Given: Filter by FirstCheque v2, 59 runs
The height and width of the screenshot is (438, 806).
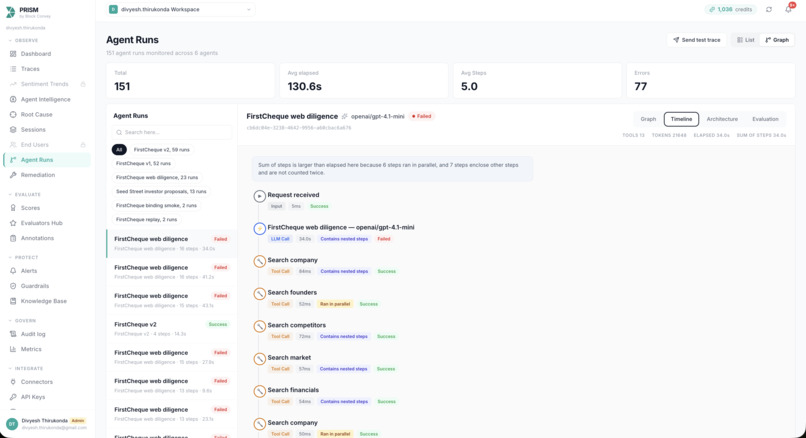Looking at the screenshot, I should 161,150.
